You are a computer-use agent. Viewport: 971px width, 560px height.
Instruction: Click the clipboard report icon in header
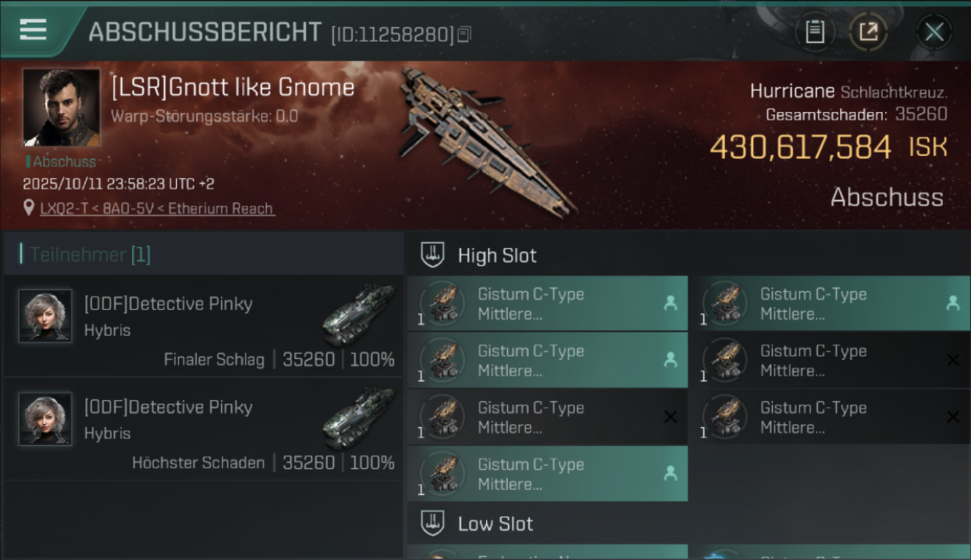point(815,32)
